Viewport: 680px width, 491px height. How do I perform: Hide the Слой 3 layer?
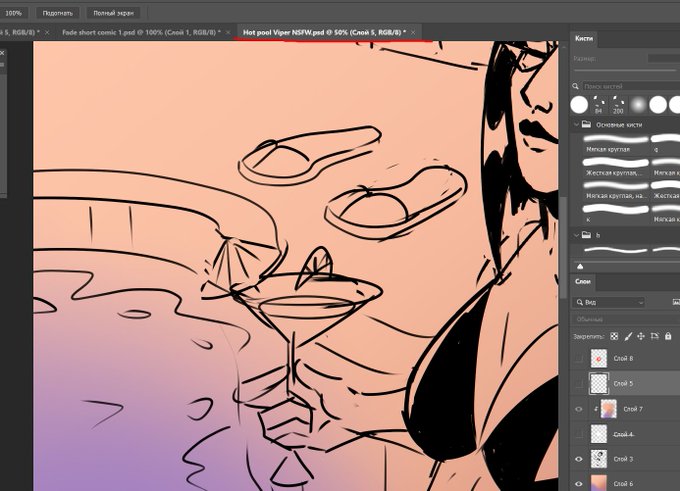tap(579, 459)
